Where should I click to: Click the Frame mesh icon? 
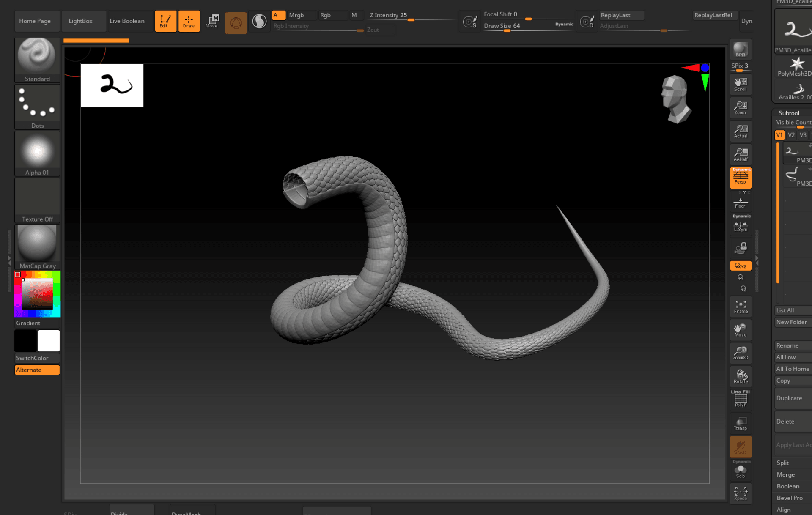click(x=740, y=307)
